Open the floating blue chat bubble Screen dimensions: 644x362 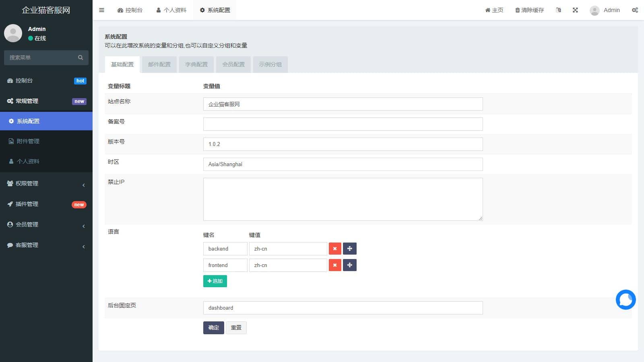[x=625, y=300]
